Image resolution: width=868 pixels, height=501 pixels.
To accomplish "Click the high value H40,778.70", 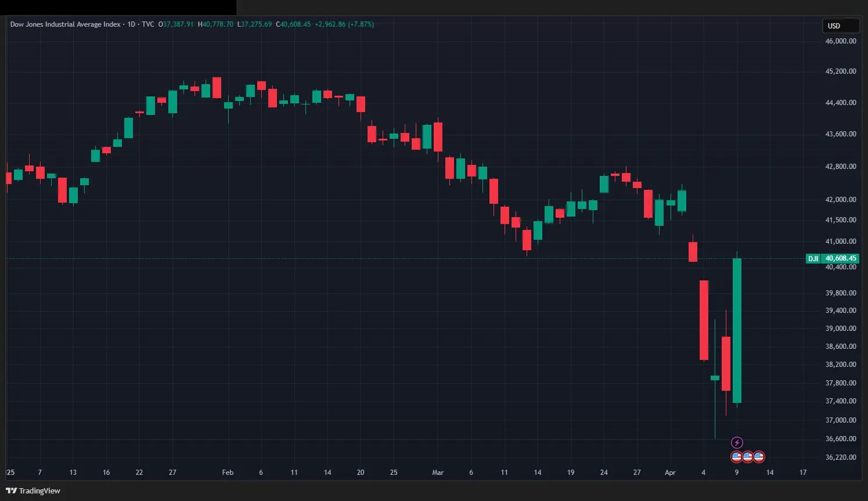I will point(215,24).
